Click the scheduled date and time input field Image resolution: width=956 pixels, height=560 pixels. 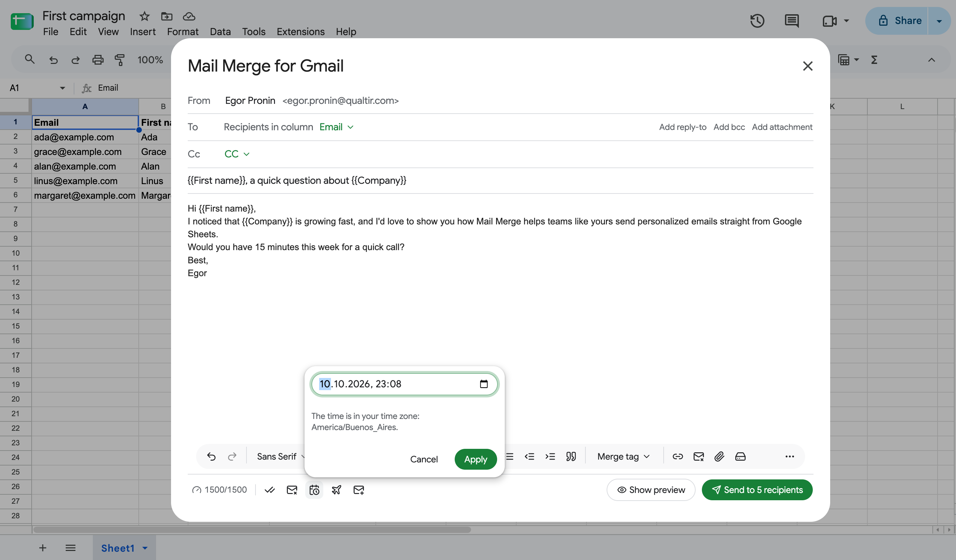pyautogui.click(x=404, y=384)
